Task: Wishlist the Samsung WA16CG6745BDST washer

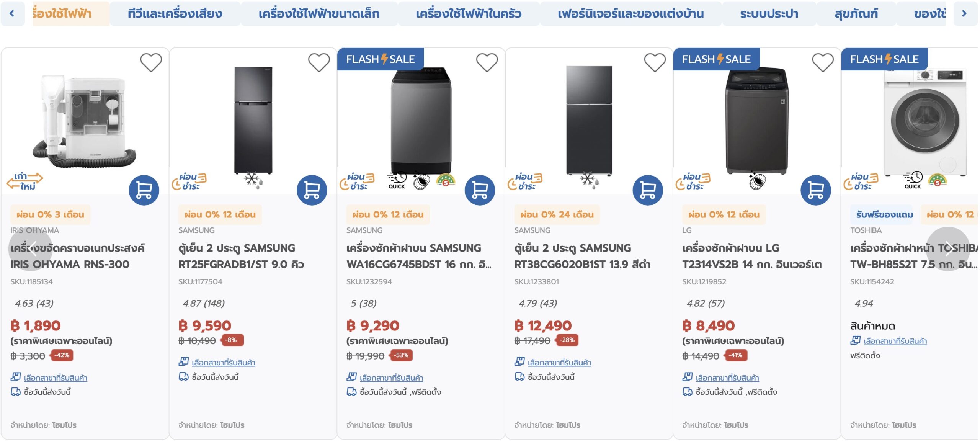Action: (x=487, y=62)
